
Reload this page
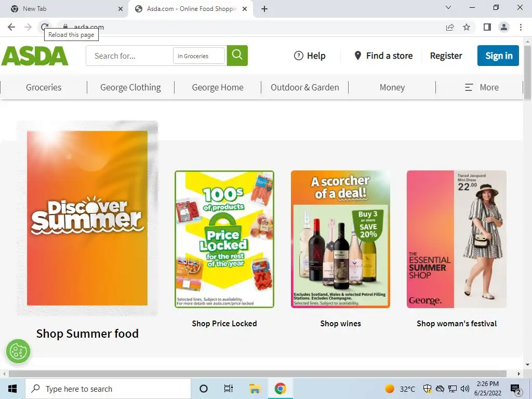click(x=45, y=26)
